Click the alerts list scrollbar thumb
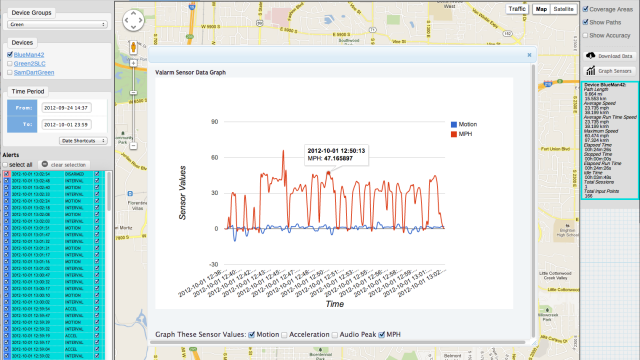 coord(109,191)
